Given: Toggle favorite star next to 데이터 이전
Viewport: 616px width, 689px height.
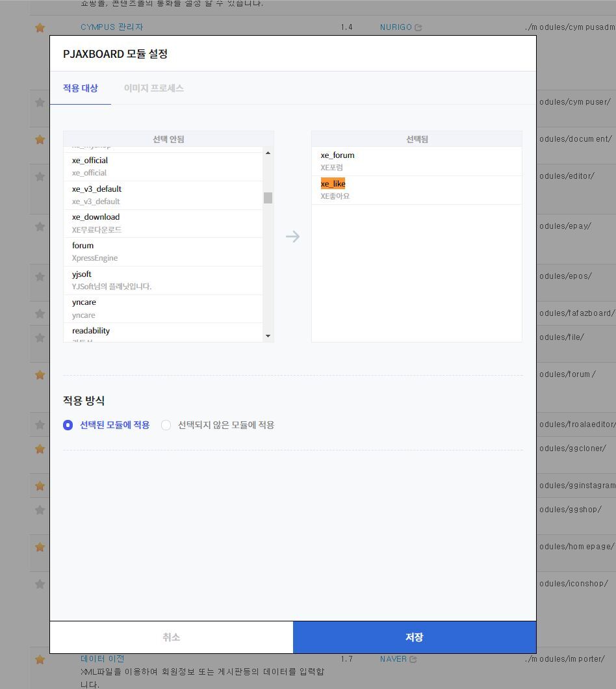Looking at the screenshot, I should [40, 660].
